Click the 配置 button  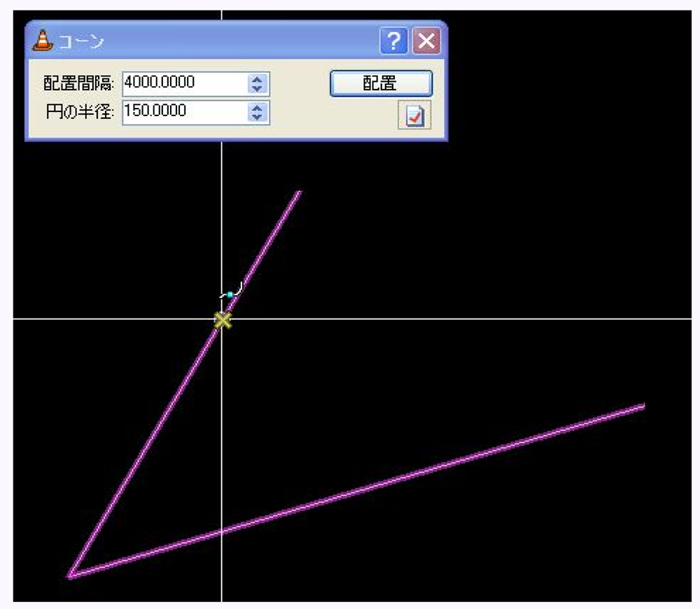[x=381, y=83]
